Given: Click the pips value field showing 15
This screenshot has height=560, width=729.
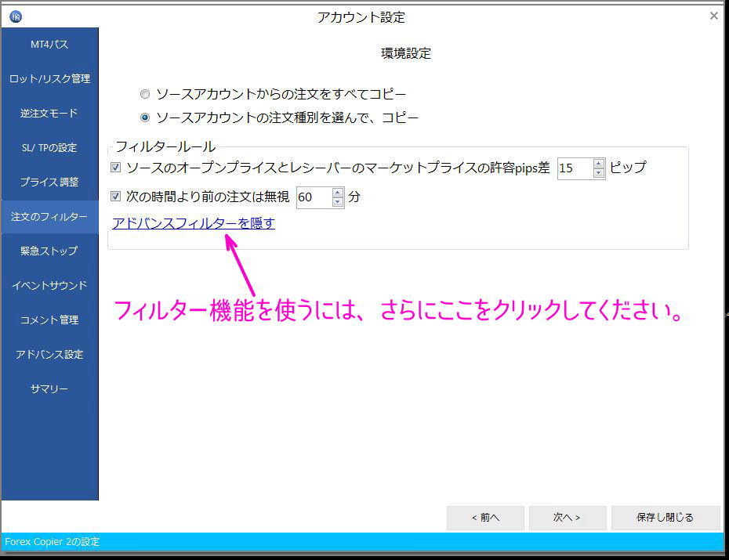Looking at the screenshot, I should (x=574, y=168).
